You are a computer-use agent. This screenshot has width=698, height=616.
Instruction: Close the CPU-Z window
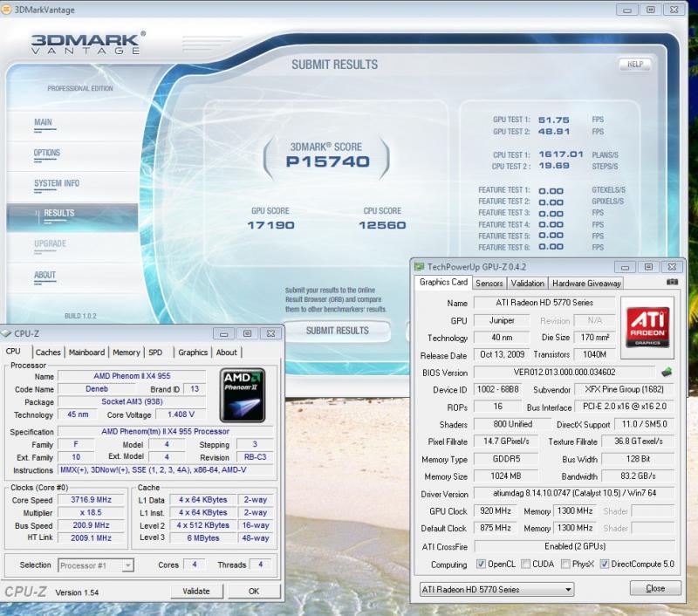coord(270,333)
